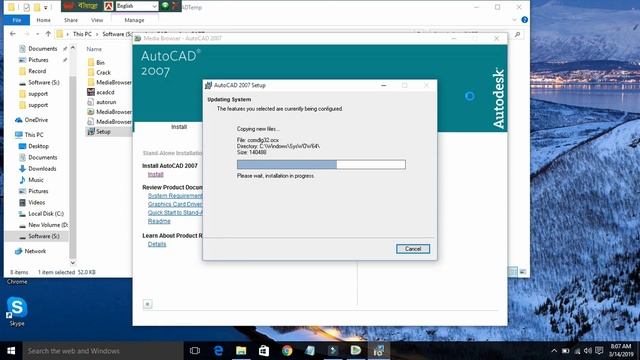Collapse the ribbon with the chevron

point(514,20)
